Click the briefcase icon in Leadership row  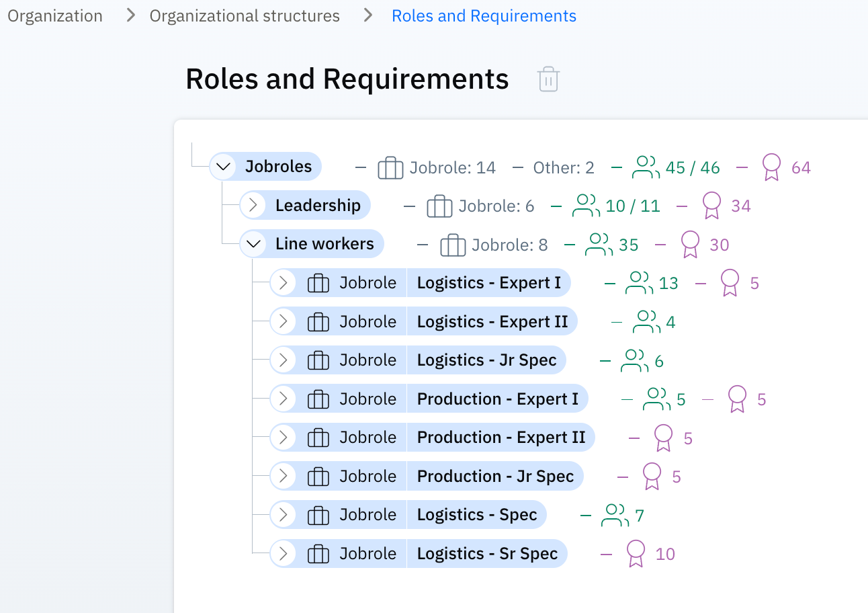tap(439, 206)
